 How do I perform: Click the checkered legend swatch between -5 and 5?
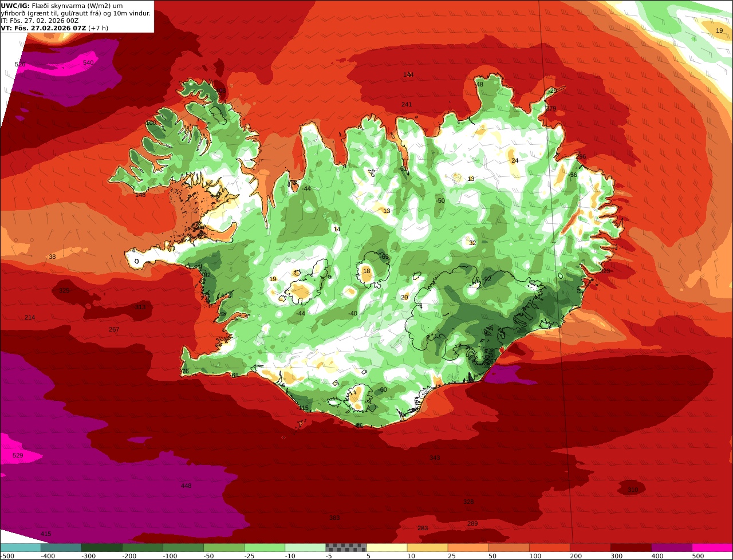coord(346,547)
